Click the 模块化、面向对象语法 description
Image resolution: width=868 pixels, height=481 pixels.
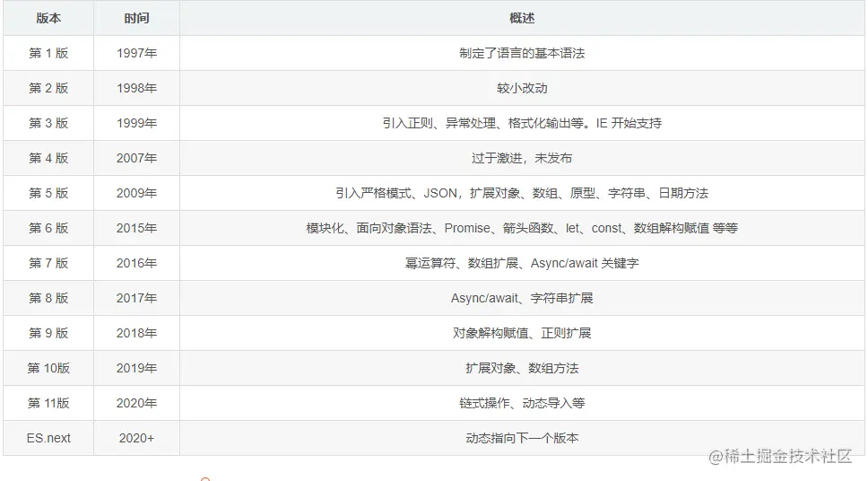tap(522, 228)
